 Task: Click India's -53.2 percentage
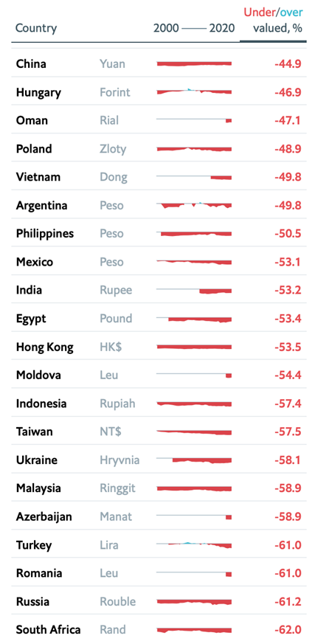pyautogui.click(x=288, y=291)
